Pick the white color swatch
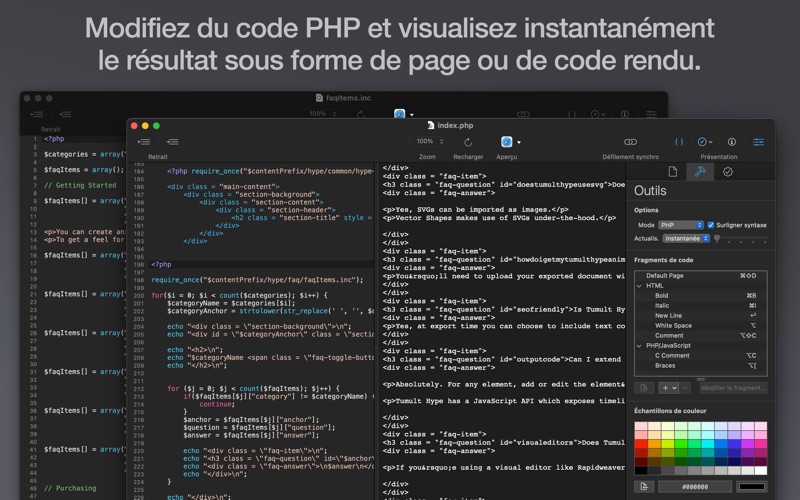 (761, 470)
